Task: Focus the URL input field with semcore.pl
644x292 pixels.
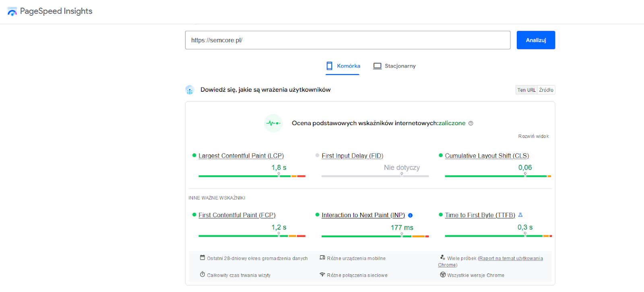Action: tap(348, 40)
